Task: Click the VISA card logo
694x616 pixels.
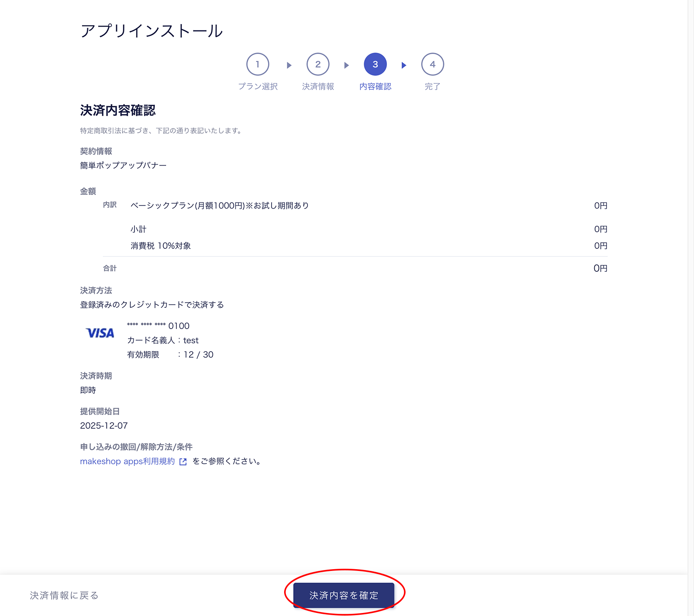Action: pos(100,333)
